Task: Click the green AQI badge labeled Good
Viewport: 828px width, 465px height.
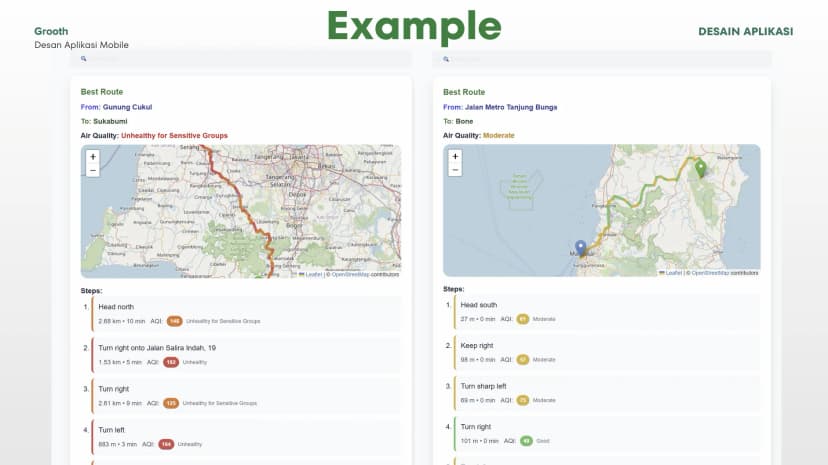Action: [526, 441]
